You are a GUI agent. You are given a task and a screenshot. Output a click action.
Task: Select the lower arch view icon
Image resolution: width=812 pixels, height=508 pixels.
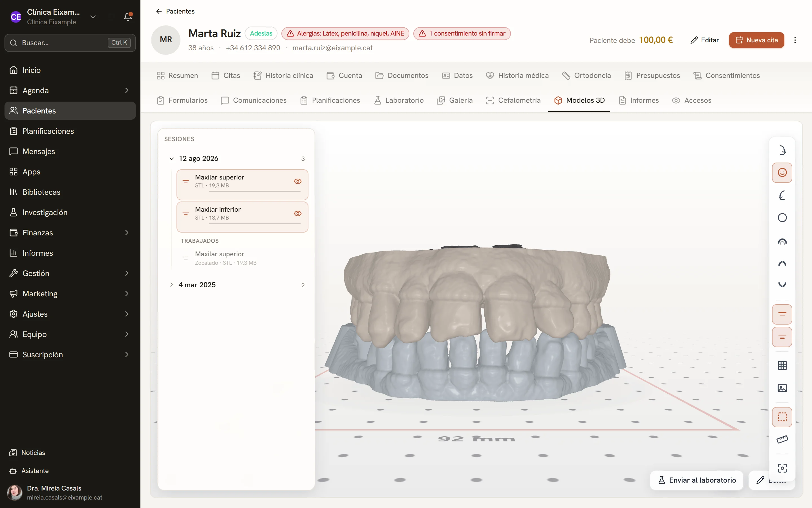coord(782,285)
